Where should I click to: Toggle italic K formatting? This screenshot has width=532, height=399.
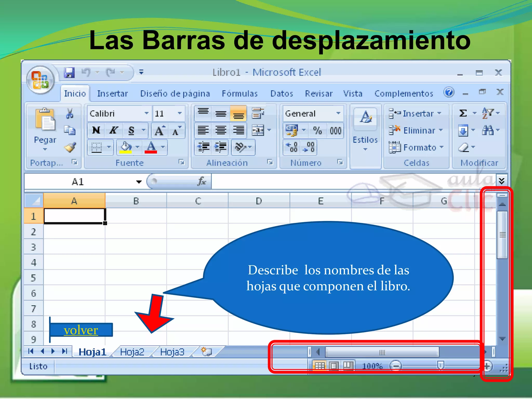[x=114, y=130]
